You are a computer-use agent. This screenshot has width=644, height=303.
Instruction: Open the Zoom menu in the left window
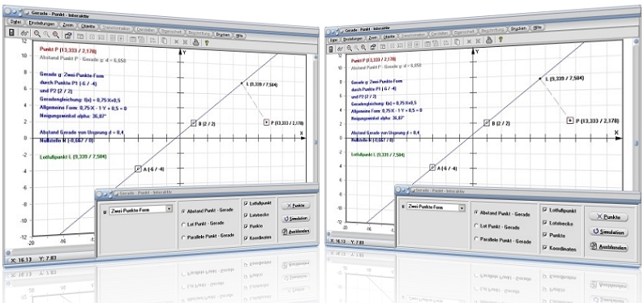[68, 25]
